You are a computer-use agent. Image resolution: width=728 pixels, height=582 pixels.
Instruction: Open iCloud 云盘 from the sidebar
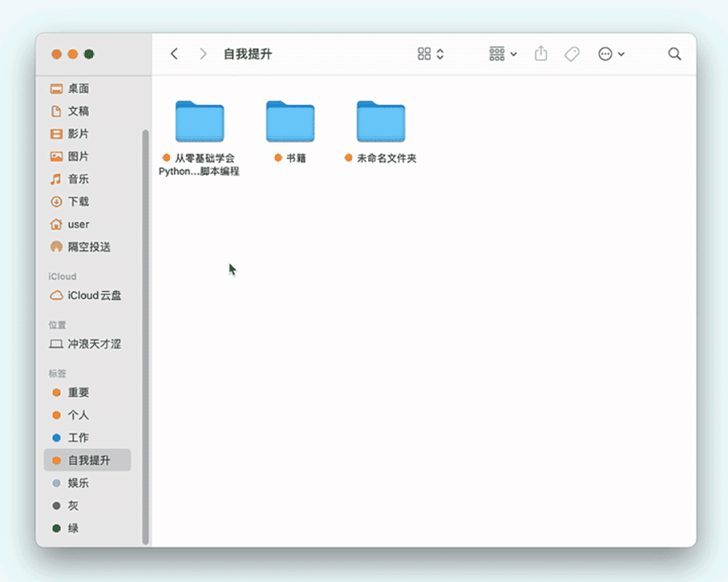pos(89,295)
